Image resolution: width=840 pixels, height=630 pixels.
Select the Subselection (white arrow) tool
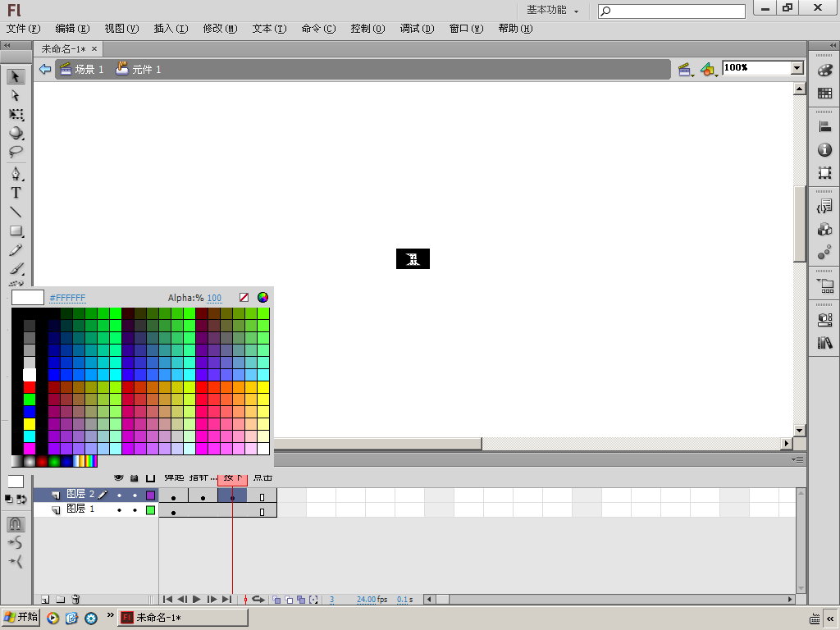pyautogui.click(x=16, y=96)
